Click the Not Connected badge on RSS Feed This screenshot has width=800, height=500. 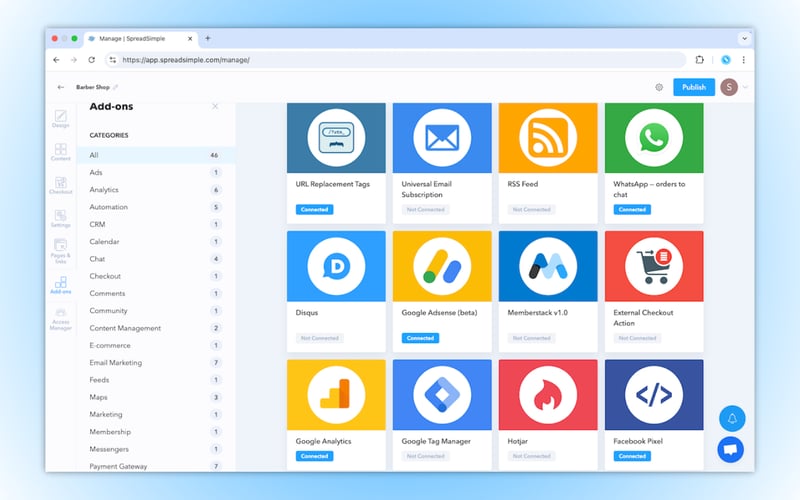[531, 210]
